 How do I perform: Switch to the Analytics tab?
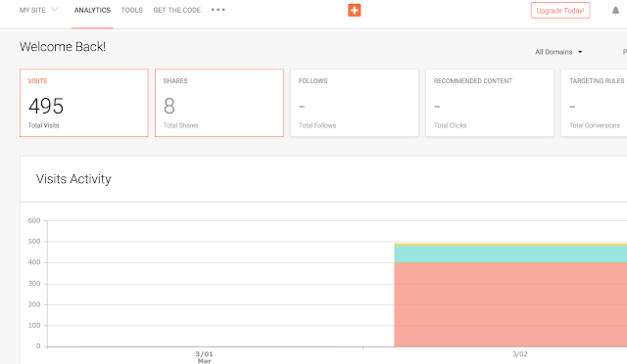[x=92, y=11]
